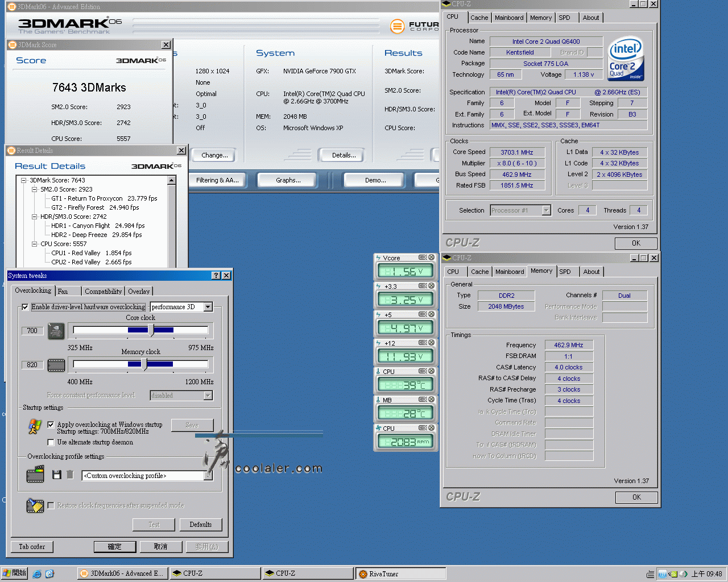728x582 pixels.
Task: Click Filtering & AA... button
Action: click(x=217, y=180)
